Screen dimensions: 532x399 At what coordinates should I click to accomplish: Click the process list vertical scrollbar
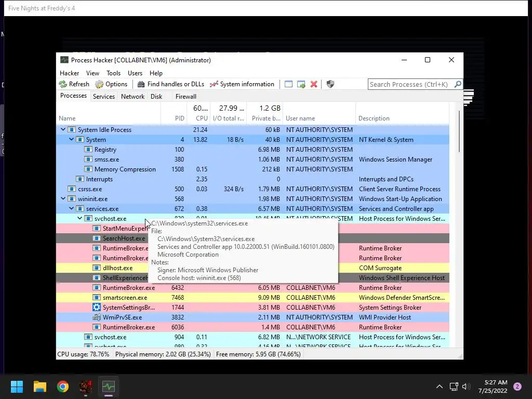[459, 131]
